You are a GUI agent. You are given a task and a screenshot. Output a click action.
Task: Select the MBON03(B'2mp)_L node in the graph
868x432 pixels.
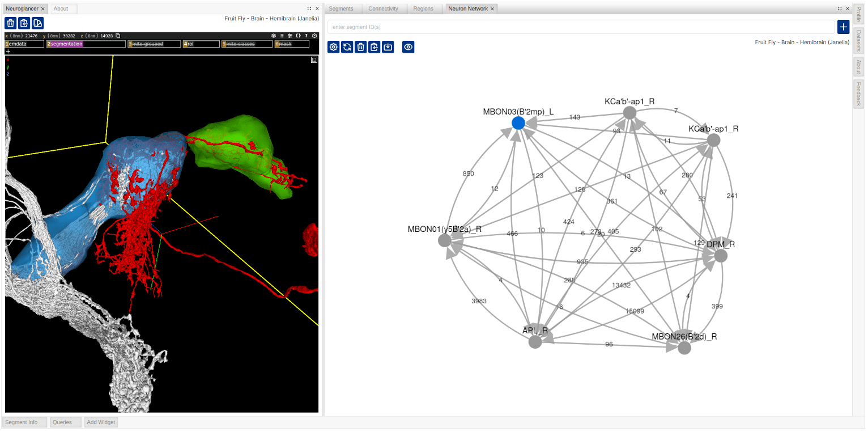click(x=517, y=122)
